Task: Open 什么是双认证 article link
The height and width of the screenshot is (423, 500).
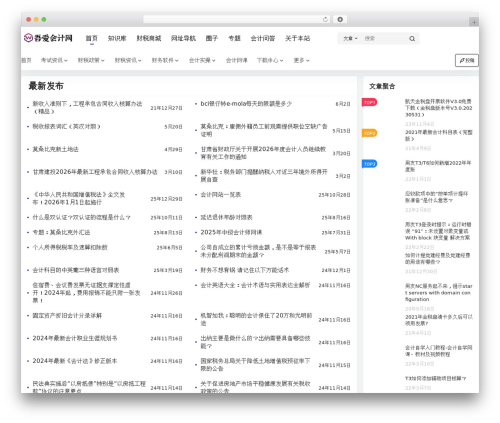Action: click(x=81, y=217)
